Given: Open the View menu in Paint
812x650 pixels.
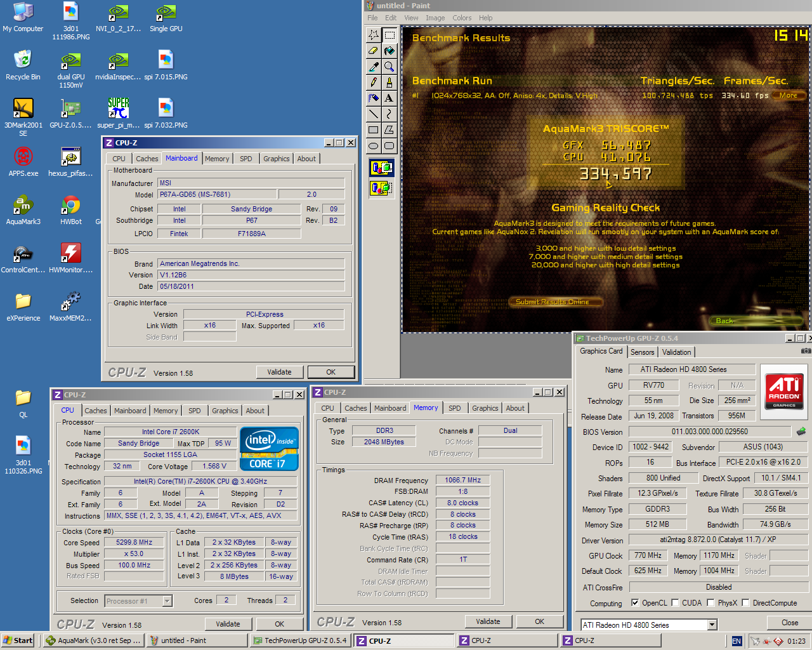Looking at the screenshot, I should (x=411, y=18).
